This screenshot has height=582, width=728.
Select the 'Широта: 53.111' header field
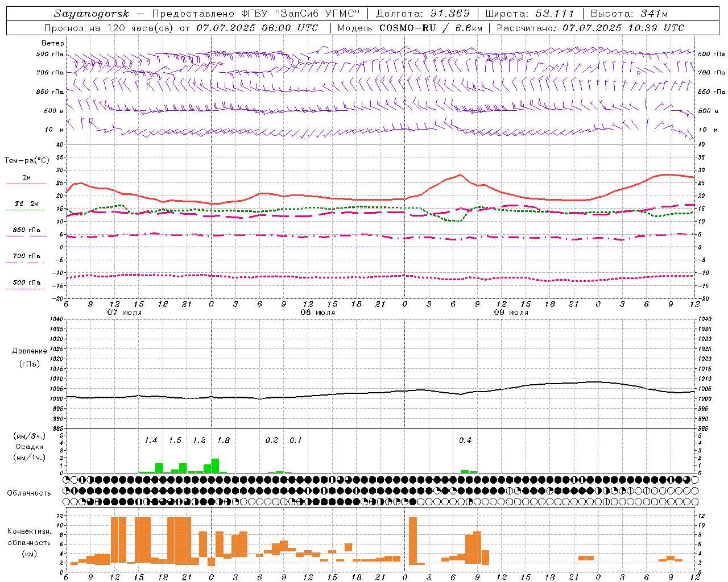[530, 14]
